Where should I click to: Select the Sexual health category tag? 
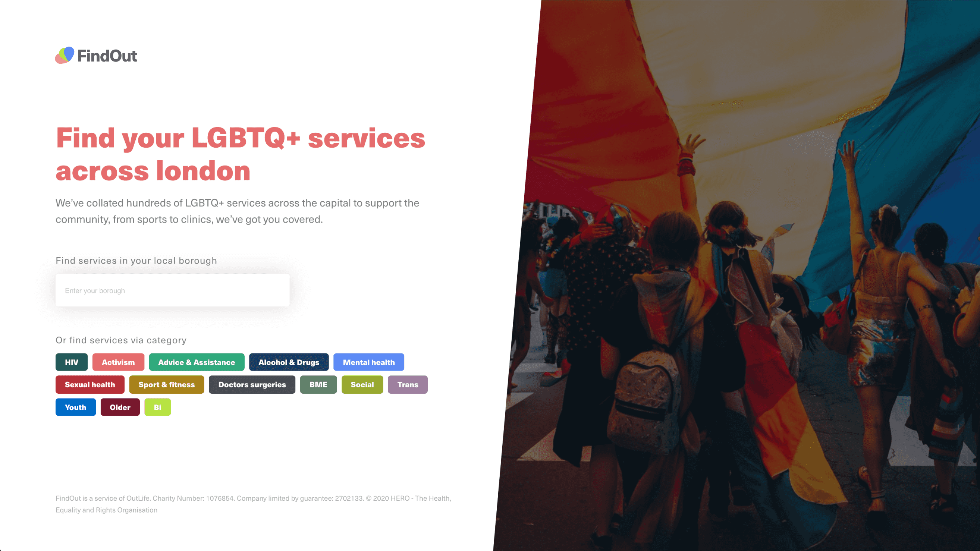89,384
